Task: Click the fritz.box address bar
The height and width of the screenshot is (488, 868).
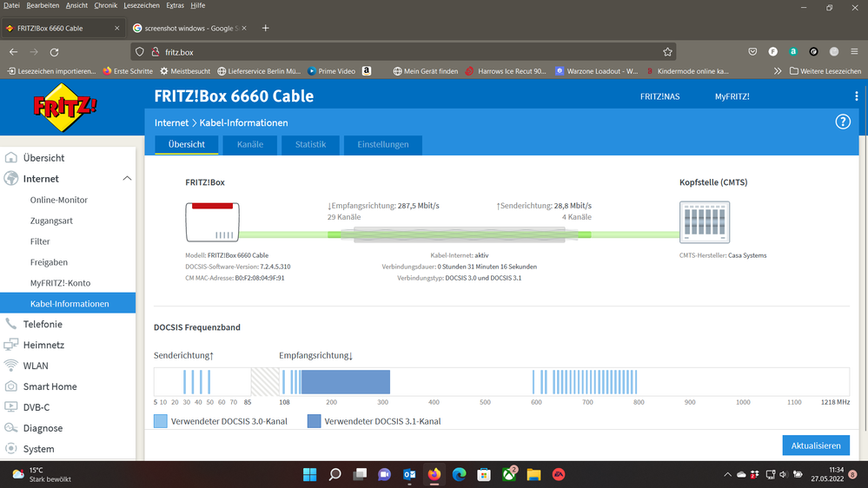Action: pyautogui.click(x=403, y=52)
